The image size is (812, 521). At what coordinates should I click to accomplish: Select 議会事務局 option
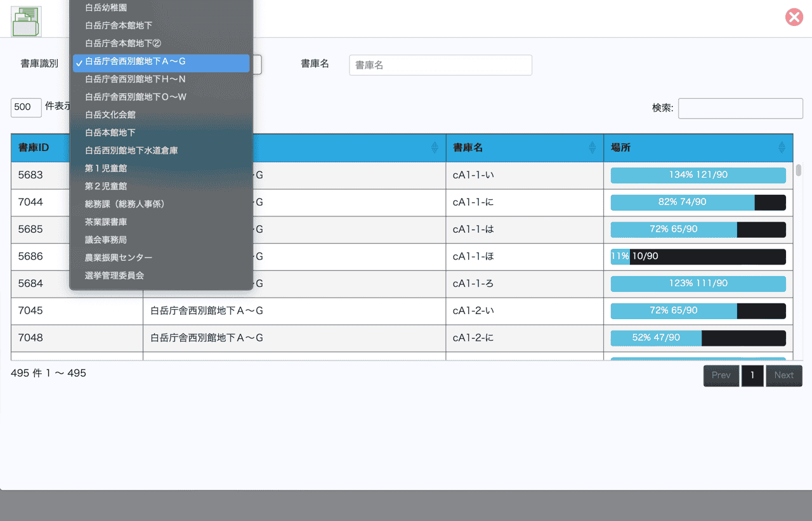click(106, 240)
